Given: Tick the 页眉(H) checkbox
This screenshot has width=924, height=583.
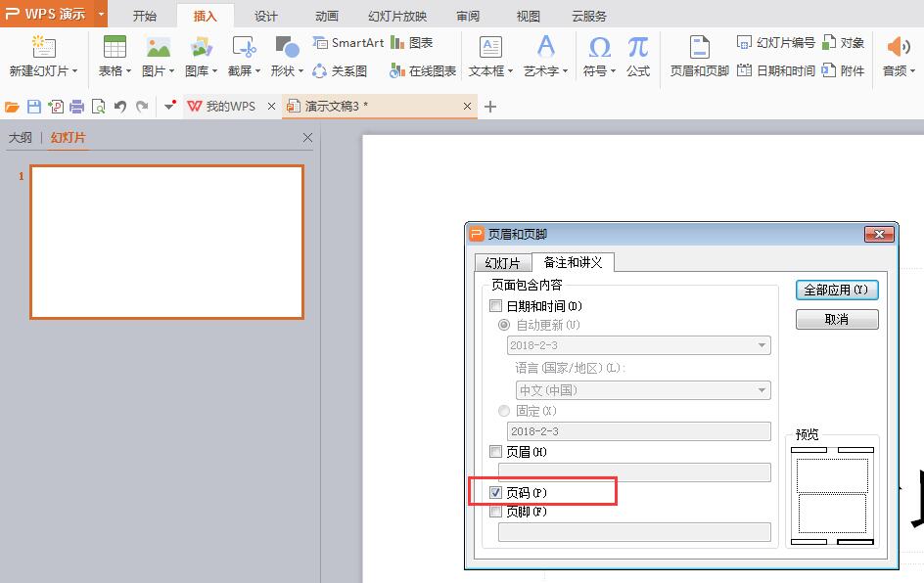Looking at the screenshot, I should pyautogui.click(x=495, y=452).
